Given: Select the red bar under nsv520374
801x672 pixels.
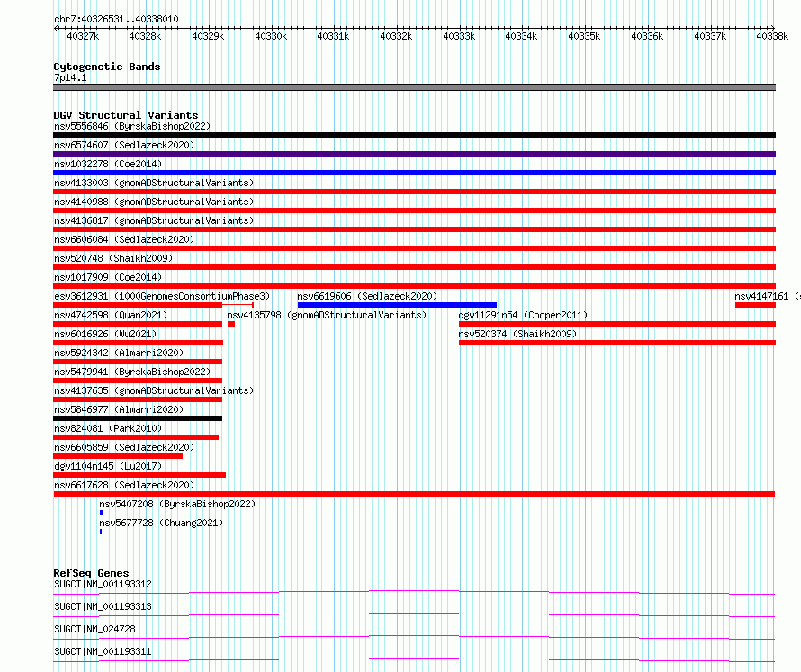Looking at the screenshot, I should pyautogui.click(x=617, y=343).
